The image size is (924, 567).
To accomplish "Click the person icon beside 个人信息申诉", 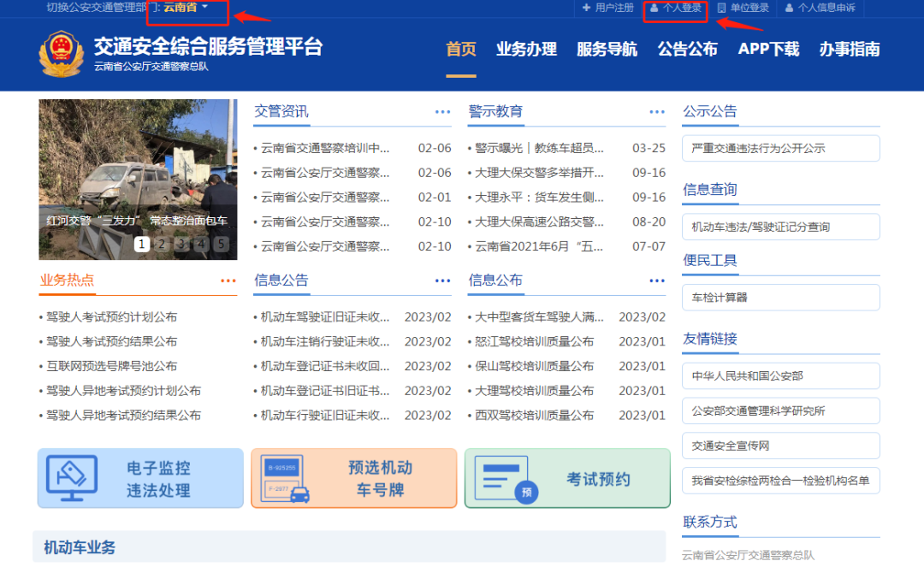I will click(789, 8).
